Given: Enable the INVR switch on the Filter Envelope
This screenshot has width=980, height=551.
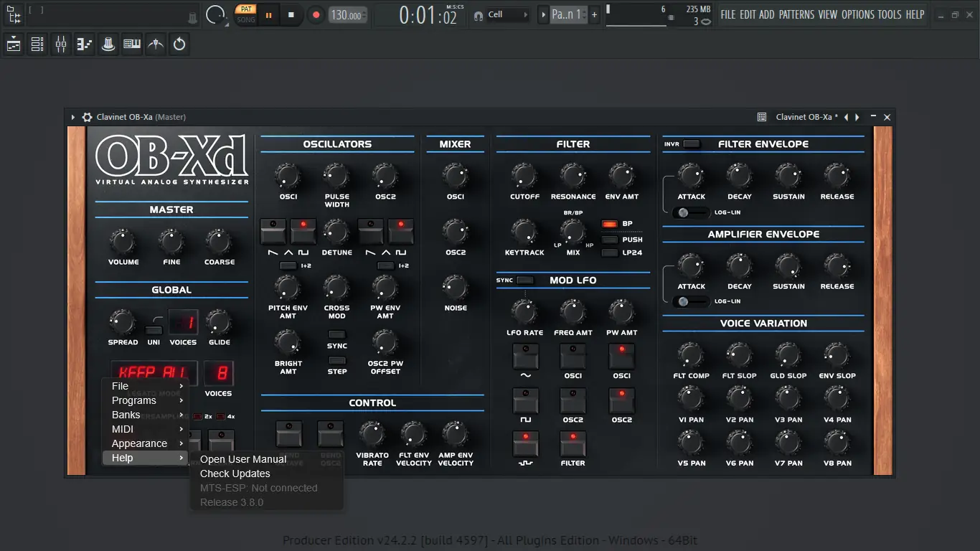Looking at the screenshot, I should tap(691, 143).
